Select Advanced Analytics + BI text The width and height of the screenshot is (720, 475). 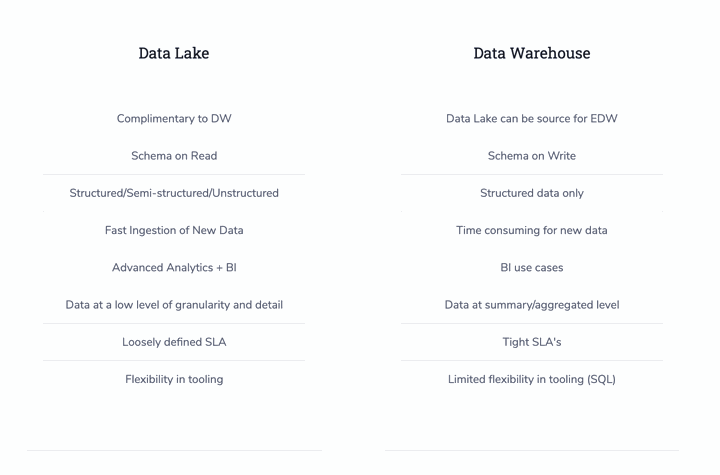tap(174, 267)
